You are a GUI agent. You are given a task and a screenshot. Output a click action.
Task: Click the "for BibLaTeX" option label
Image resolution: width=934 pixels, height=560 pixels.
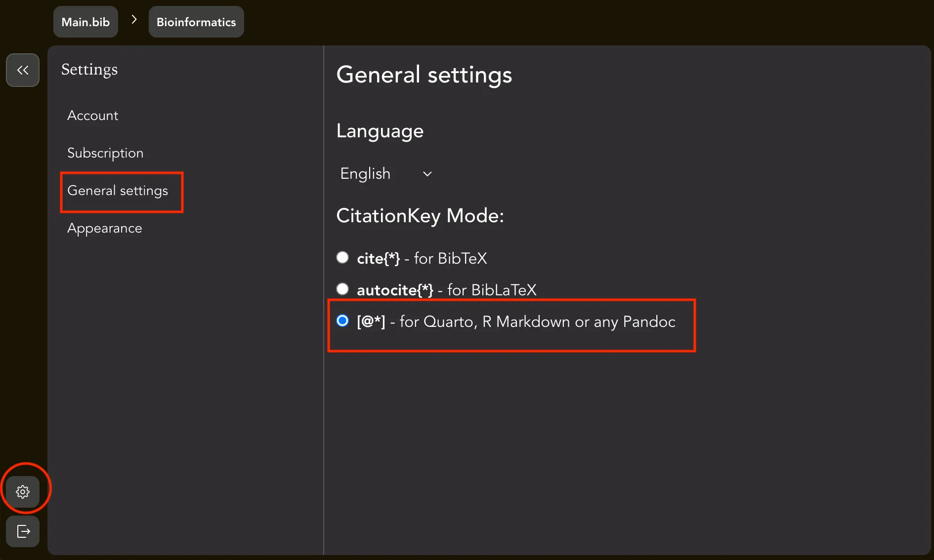point(491,290)
